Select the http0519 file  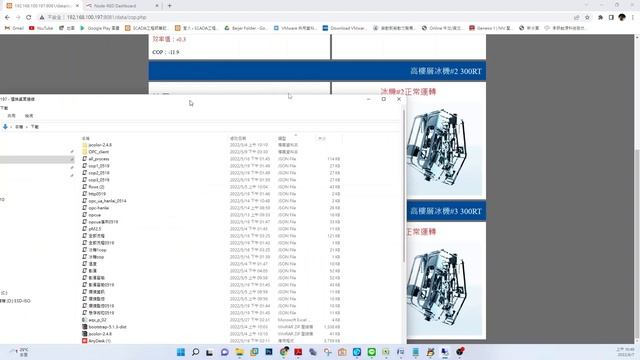(97, 194)
